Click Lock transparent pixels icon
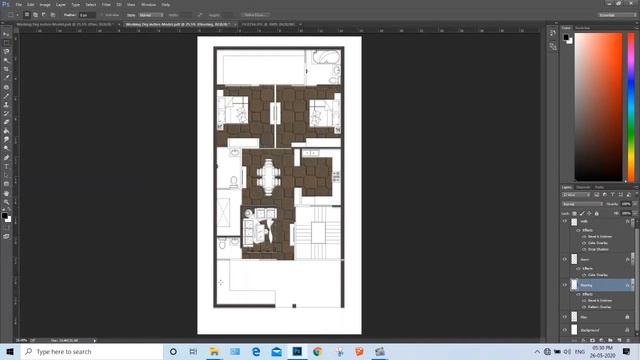Image resolution: width=640 pixels, height=360 pixels. (574, 213)
